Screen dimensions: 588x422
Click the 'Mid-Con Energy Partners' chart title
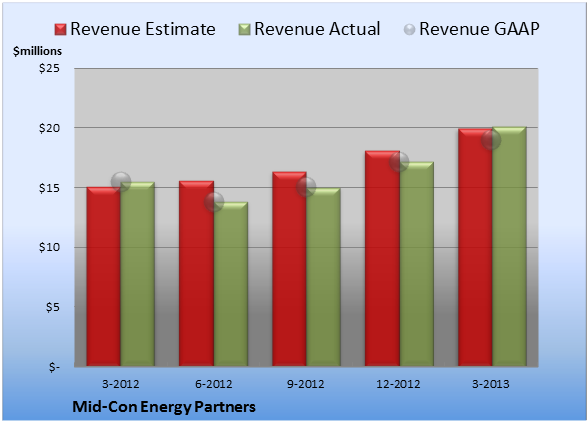164,407
